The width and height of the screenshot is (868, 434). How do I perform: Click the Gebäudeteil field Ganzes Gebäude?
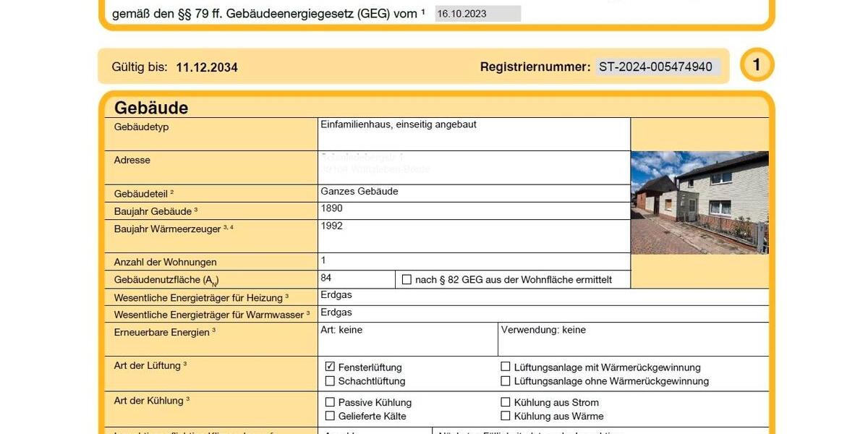(474, 192)
